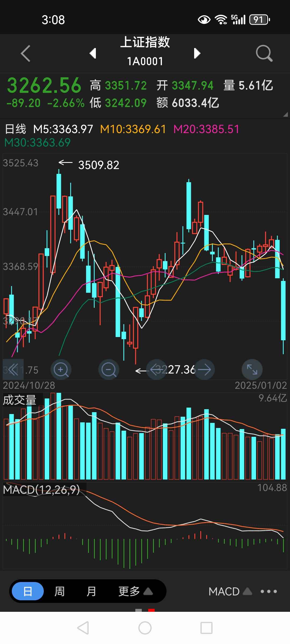This screenshot has width=290, height=644.
Task: Tap volume value 5.61亿
Action: click(256, 86)
